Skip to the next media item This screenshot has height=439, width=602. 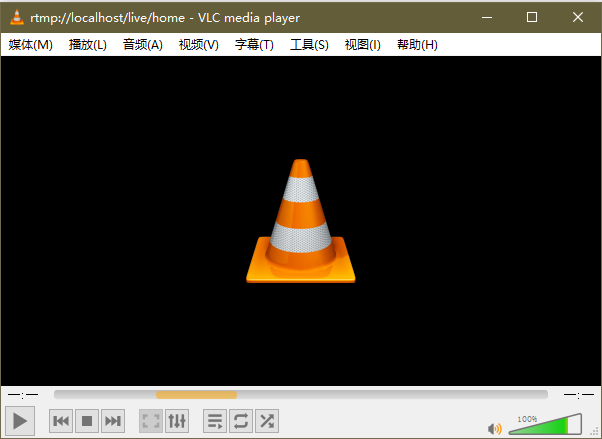click(x=113, y=421)
